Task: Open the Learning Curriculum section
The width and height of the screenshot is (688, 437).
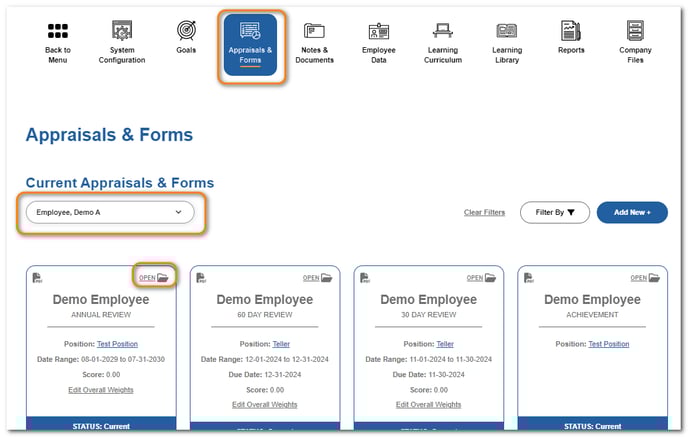Action: (442, 31)
